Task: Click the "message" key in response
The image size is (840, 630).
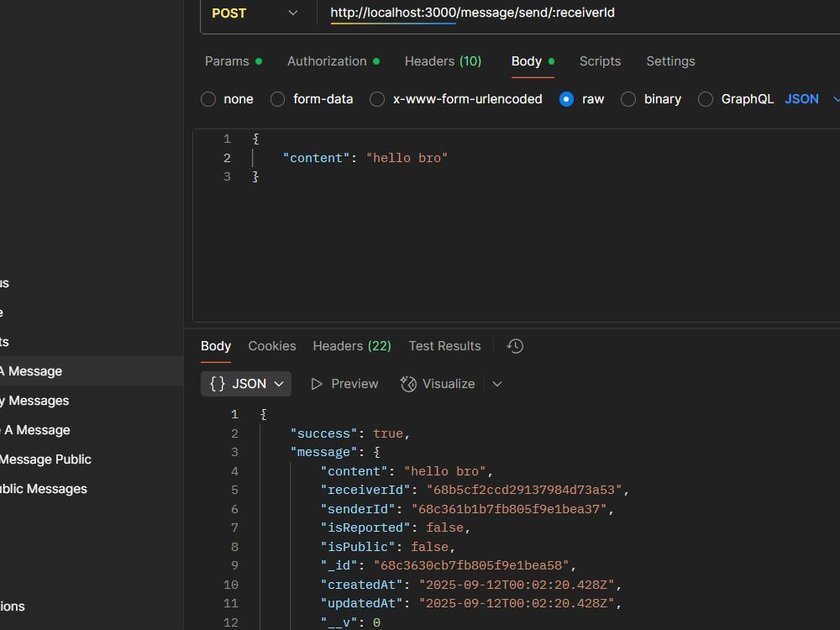Action: [x=323, y=452]
